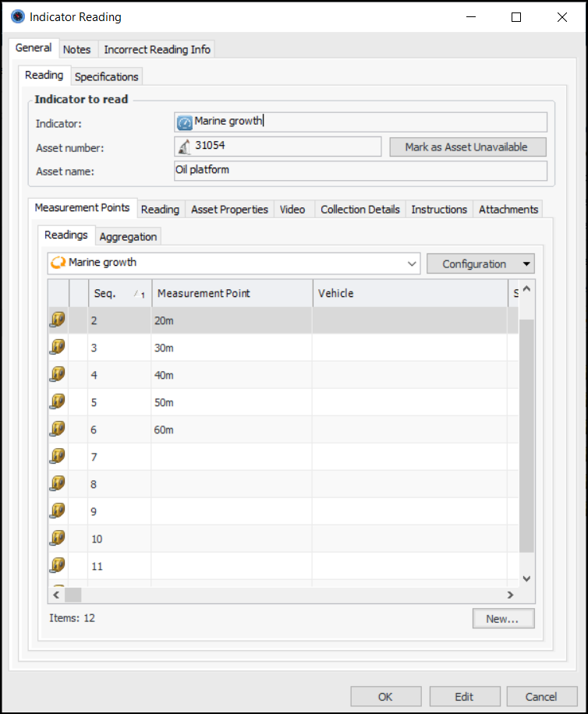This screenshot has width=588, height=714.
Task: Click the measuring tape icon in sequence 8 row
Action: point(58,483)
